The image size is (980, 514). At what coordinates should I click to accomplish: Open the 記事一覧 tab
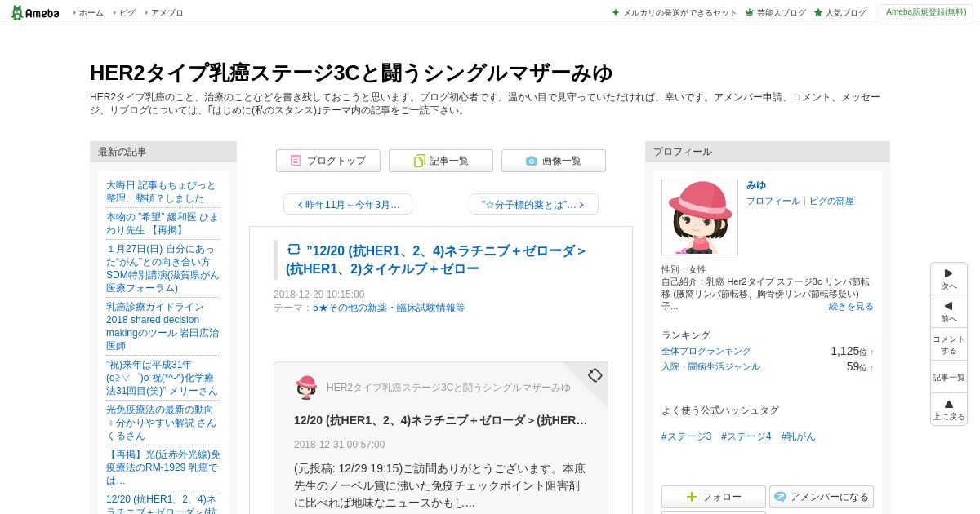point(441,161)
